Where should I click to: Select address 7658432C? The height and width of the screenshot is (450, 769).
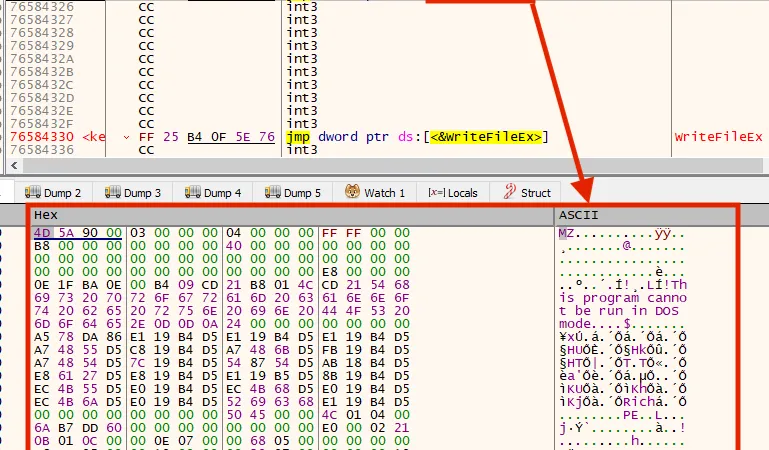pos(42,85)
